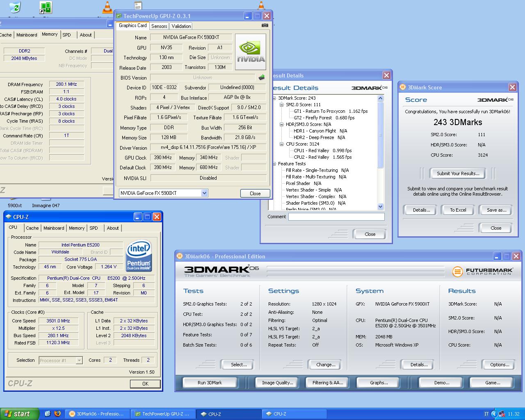Open the Windows Start menu
This screenshot has height=420, width=525.
point(19,414)
